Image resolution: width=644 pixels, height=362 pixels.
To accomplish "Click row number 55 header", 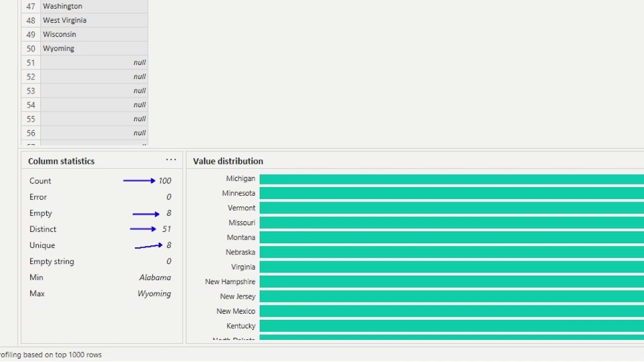I will click(31, 119).
